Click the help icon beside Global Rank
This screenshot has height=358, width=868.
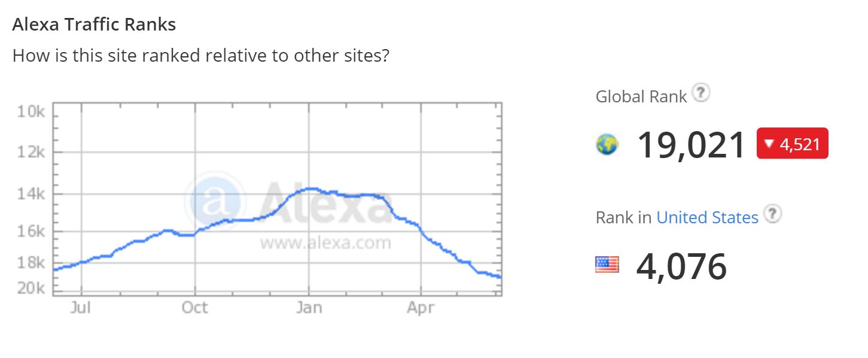point(701,93)
